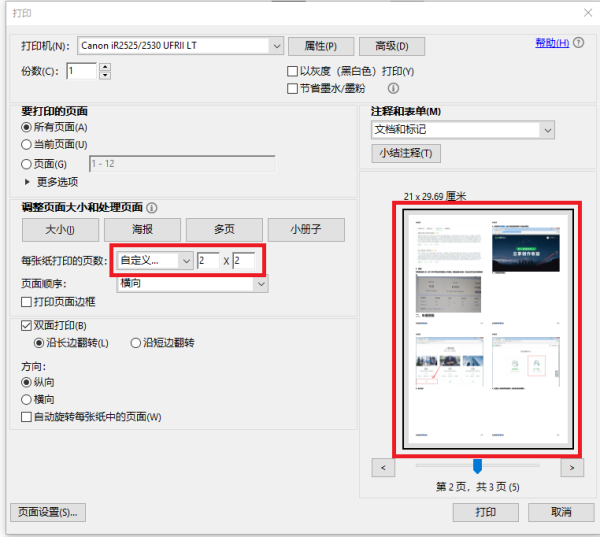Open the 帮助 link
Image resolution: width=600 pixels, height=537 pixels.
(551, 43)
